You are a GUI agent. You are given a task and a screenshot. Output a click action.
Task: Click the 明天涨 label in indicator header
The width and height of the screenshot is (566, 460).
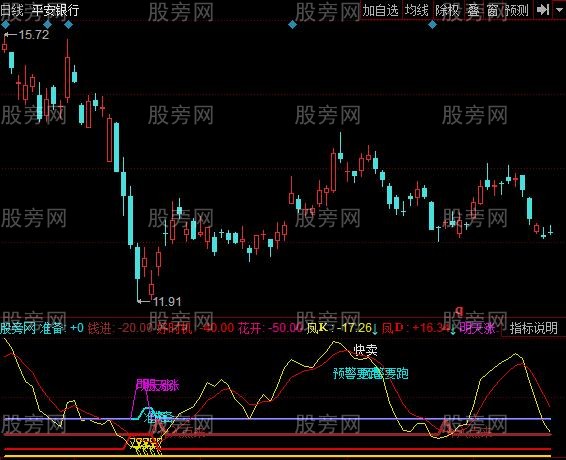point(477,328)
